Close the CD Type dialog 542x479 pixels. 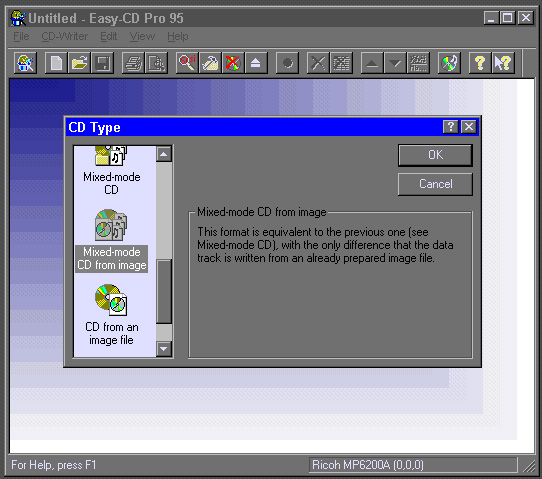469,127
